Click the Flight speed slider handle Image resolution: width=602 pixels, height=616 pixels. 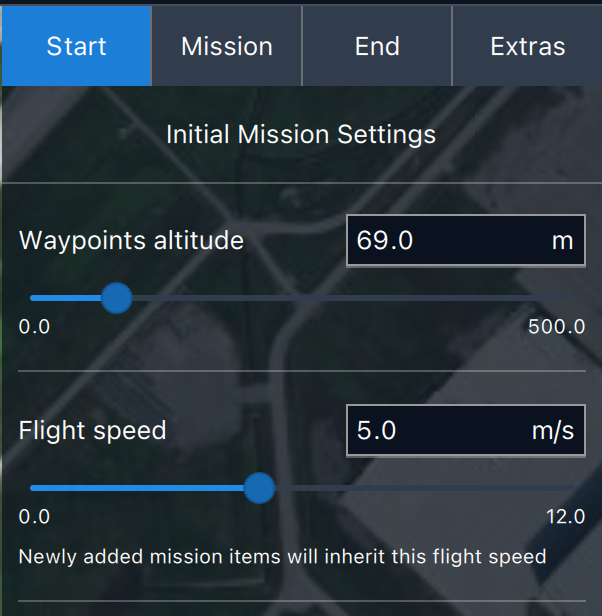260,488
